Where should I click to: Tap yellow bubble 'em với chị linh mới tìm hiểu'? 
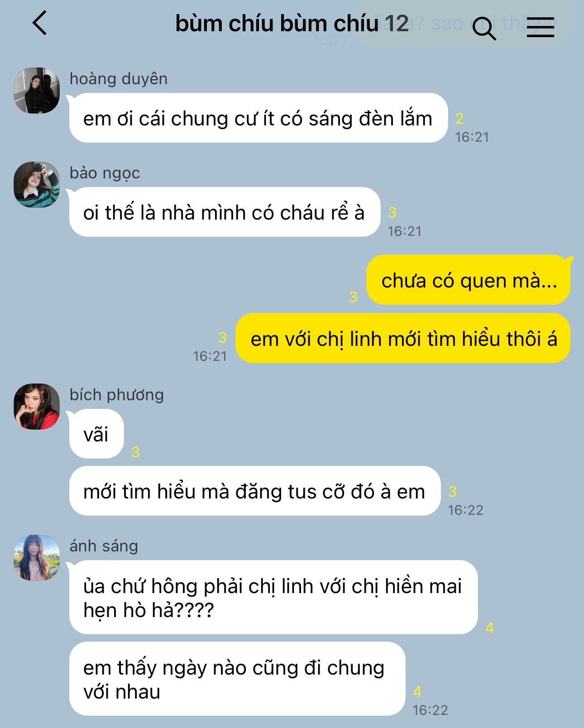(403, 338)
